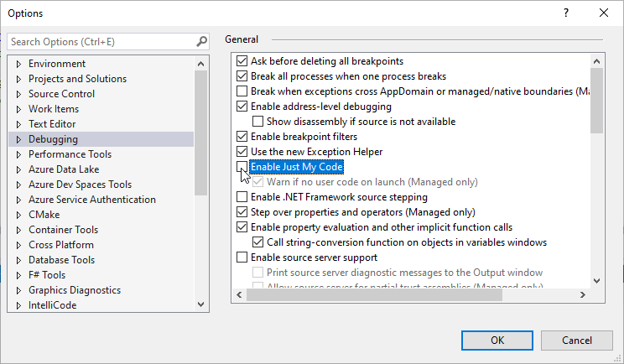The height and width of the screenshot is (364, 624).
Task: Open the Help question mark button
Action: 566,13
